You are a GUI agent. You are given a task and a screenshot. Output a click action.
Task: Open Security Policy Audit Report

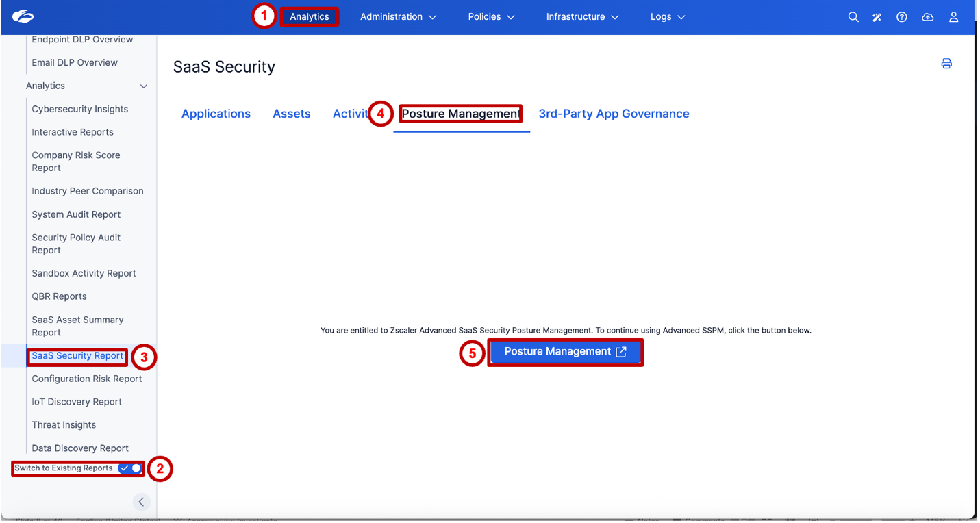pyautogui.click(x=76, y=244)
